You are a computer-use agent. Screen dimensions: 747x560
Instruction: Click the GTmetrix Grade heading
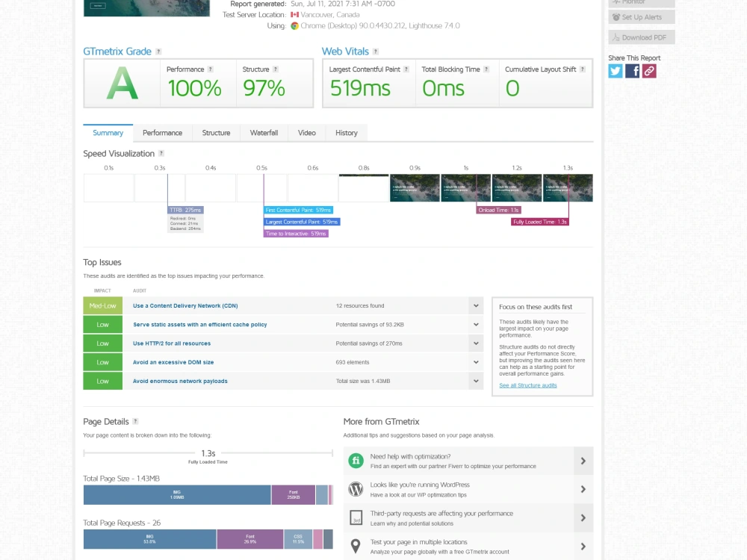coord(117,52)
